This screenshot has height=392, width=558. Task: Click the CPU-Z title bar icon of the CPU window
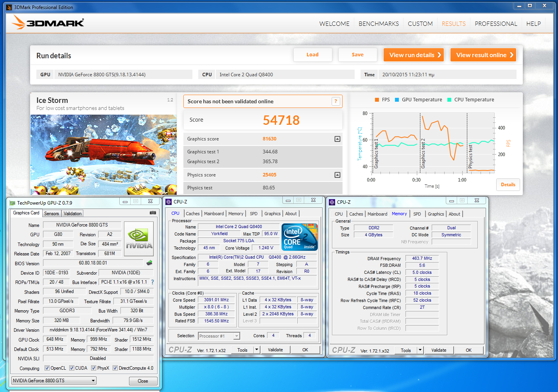(x=169, y=202)
